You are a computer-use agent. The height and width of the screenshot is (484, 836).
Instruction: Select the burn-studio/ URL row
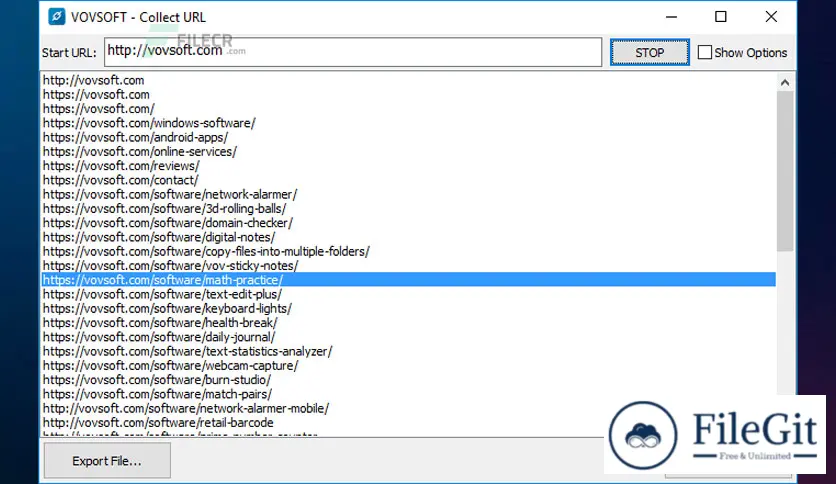(x=409, y=380)
